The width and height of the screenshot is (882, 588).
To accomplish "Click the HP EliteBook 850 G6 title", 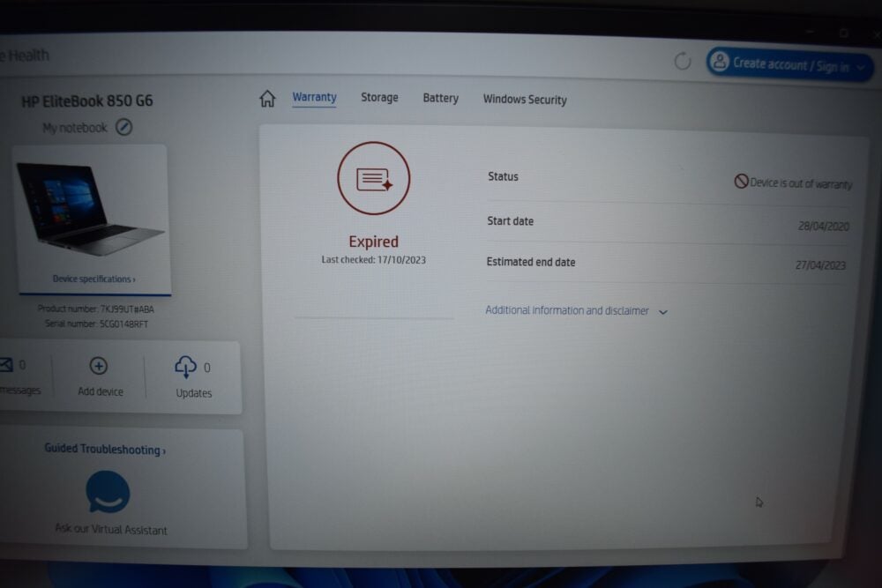I will click(x=87, y=101).
